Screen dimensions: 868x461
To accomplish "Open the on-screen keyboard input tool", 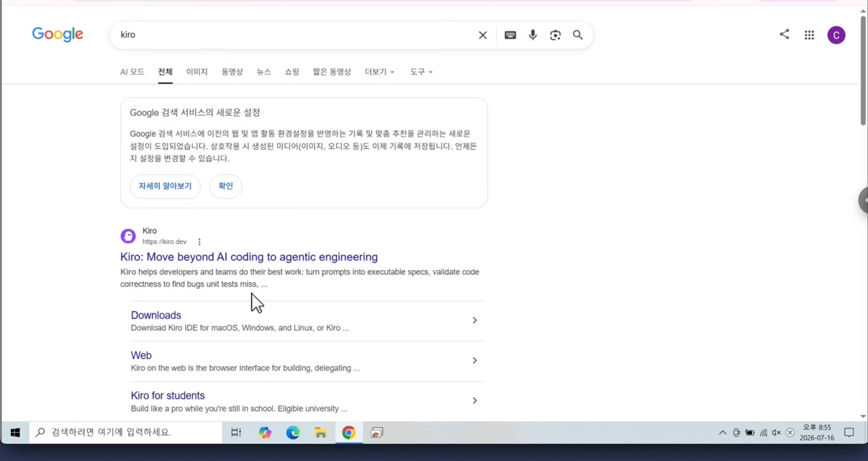I will click(x=510, y=35).
